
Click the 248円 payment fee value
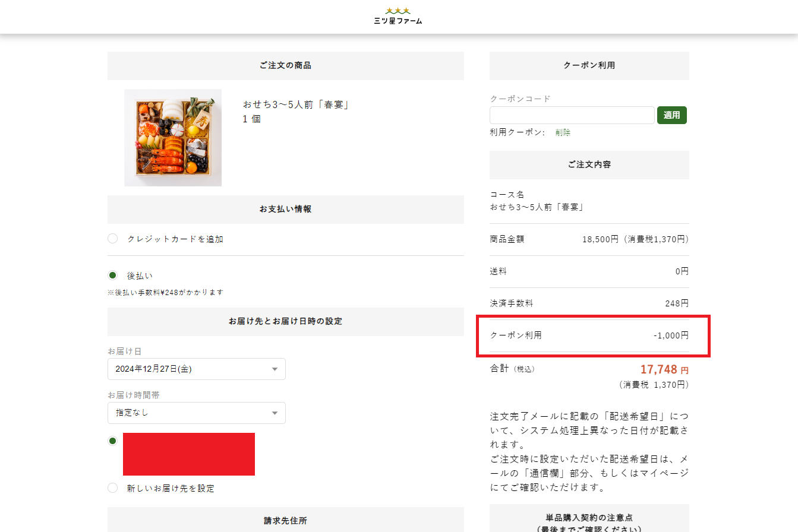677,303
